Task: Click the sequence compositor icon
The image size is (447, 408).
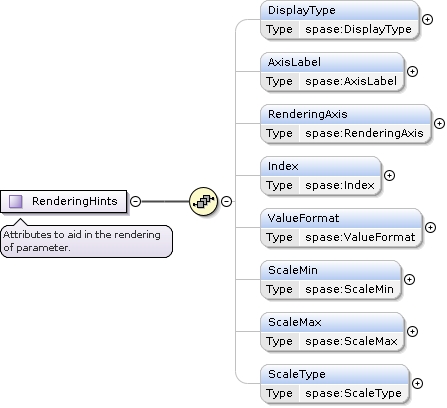Action: pyautogui.click(x=203, y=201)
